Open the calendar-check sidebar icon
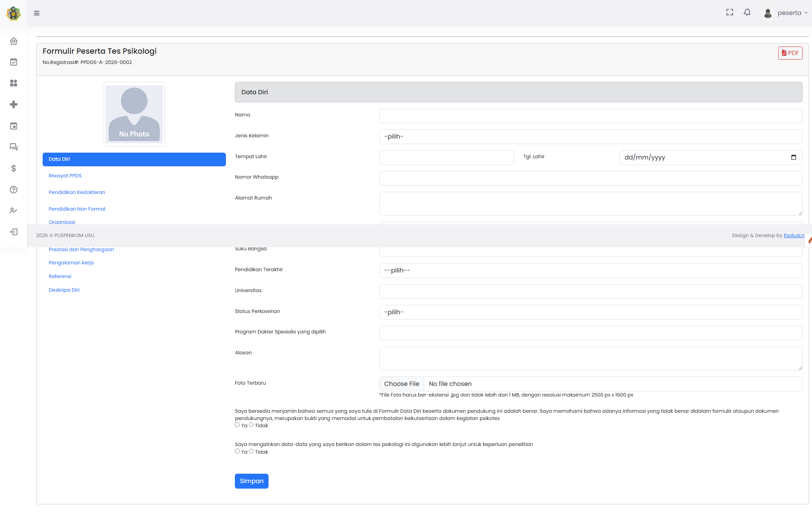This screenshot has height=527, width=812. click(x=14, y=62)
